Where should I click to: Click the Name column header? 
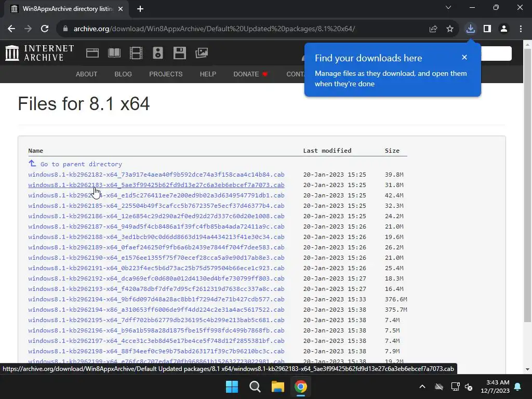point(36,151)
